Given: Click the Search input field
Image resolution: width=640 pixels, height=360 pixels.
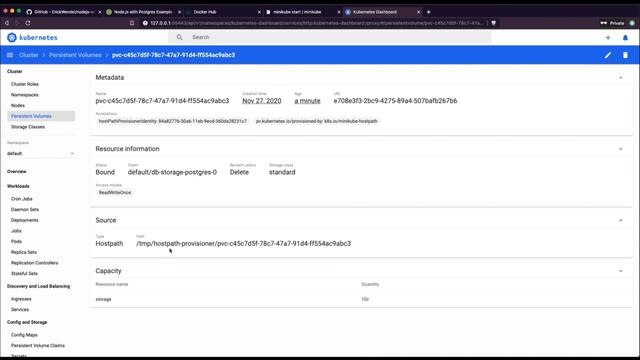Looking at the screenshot, I should tap(329, 37).
